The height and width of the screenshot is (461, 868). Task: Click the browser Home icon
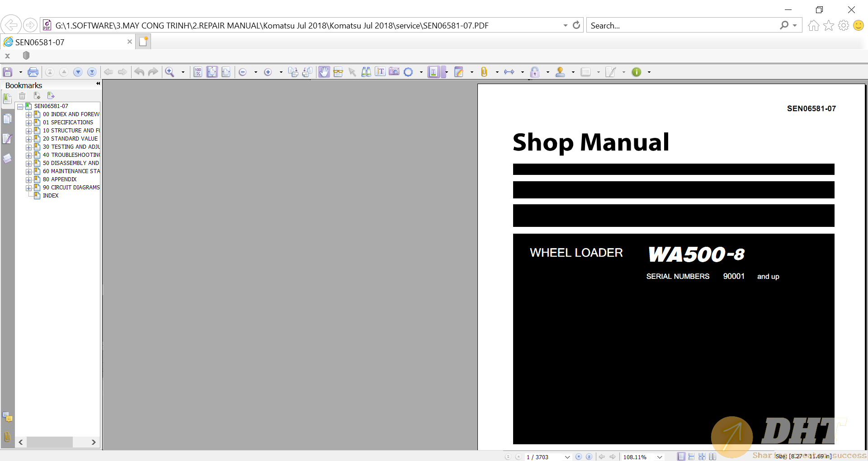[813, 25]
